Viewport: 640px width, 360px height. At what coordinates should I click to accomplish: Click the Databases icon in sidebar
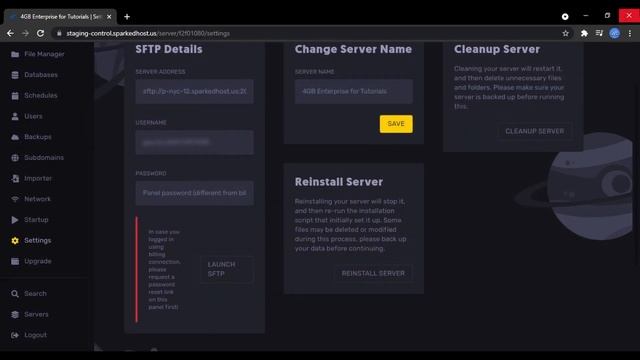(x=15, y=75)
